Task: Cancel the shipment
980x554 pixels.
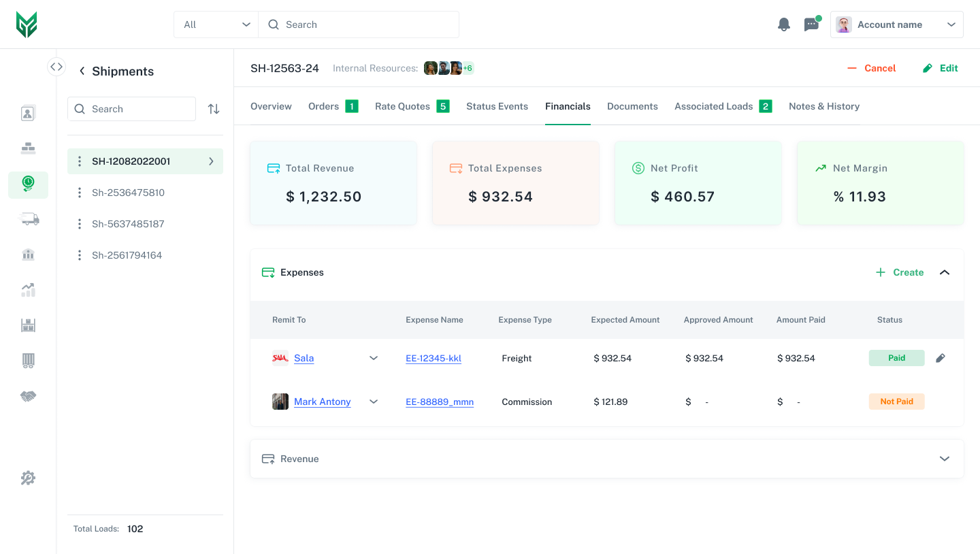Action: point(871,68)
